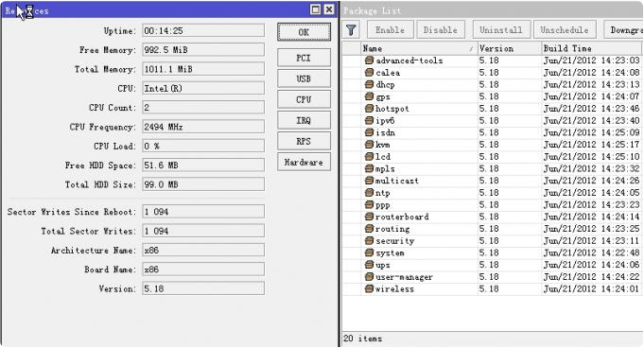Image resolution: width=644 pixels, height=348 pixels.
Task: Select the system package icon
Action: tap(369, 252)
